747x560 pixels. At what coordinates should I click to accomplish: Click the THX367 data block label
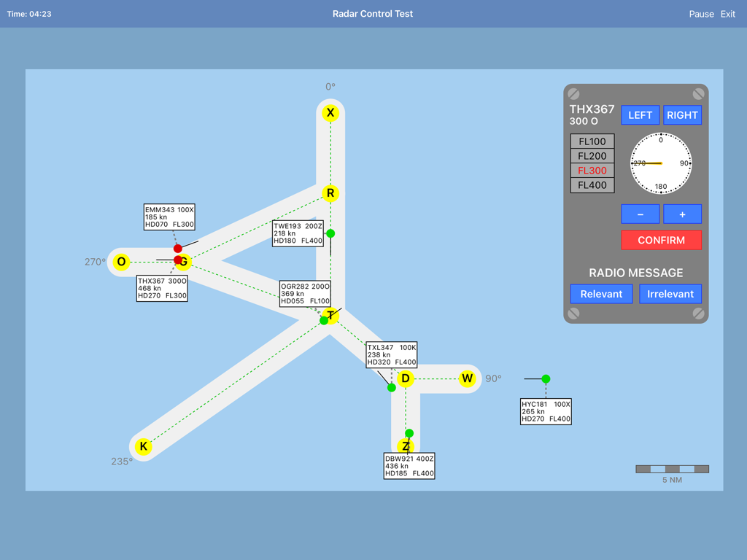162,287
